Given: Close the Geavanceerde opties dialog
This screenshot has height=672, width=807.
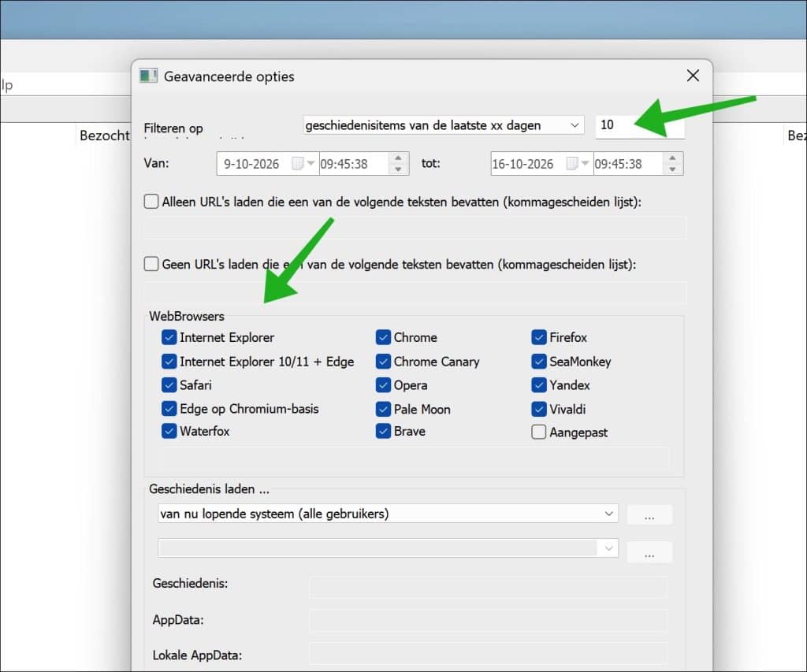Looking at the screenshot, I should coord(693,76).
